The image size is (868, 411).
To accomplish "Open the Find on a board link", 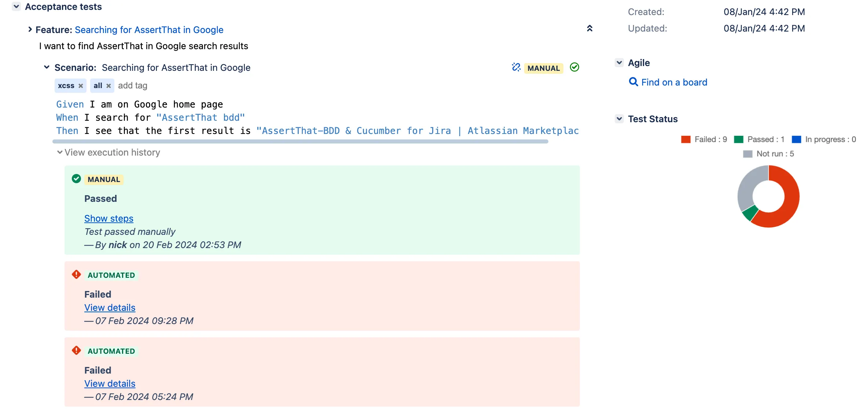I will tap(674, 82).
